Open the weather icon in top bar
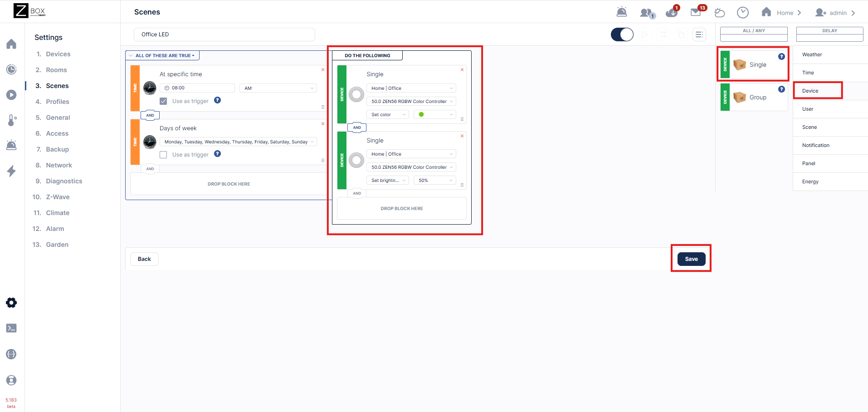868x412 pixels. (x=720, y=13)
